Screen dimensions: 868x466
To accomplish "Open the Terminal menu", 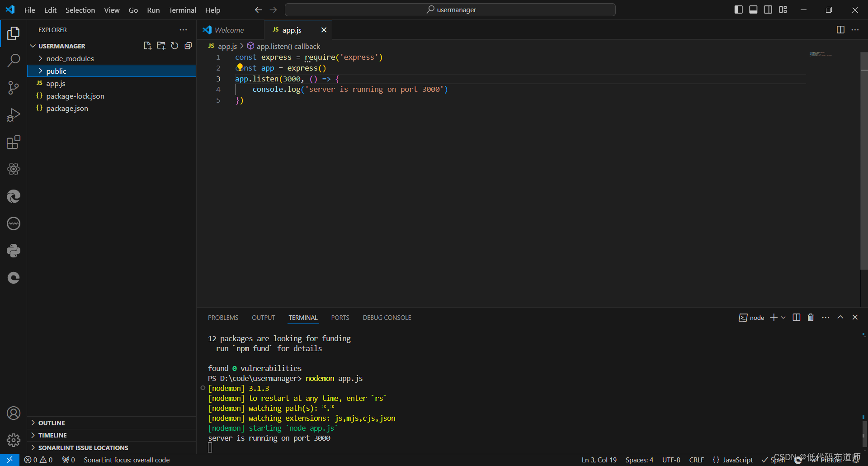I will point(183,10).
